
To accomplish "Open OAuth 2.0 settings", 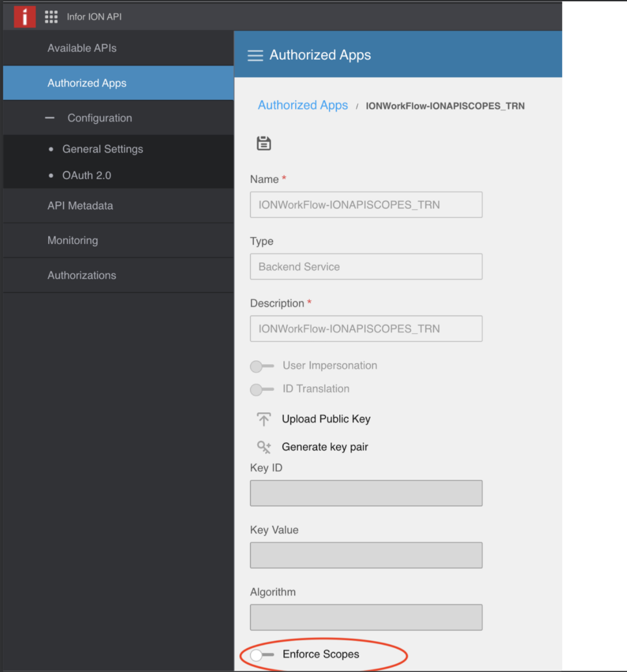I will click(x=87, y=175).
